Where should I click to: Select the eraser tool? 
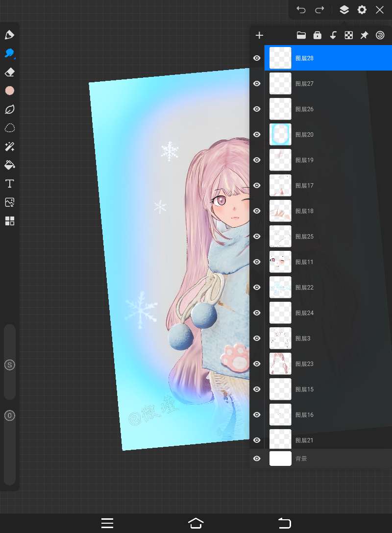click(9, 72)
